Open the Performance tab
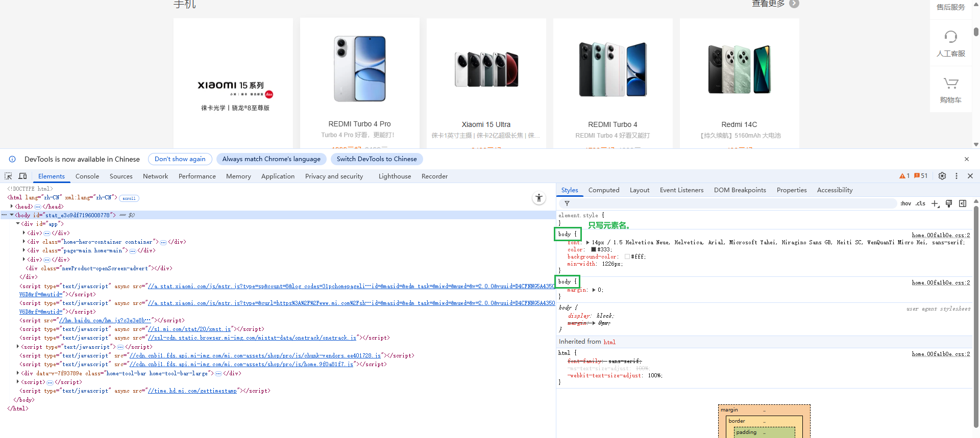The image size is (980, 438). point(197,176)
